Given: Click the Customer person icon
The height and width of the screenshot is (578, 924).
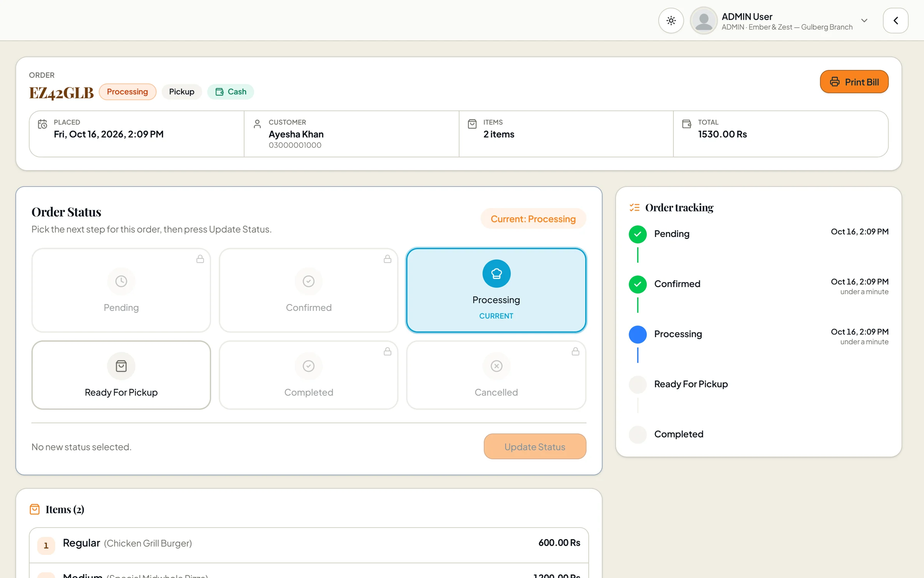Looking at the screenshot, I should point(257,124).
